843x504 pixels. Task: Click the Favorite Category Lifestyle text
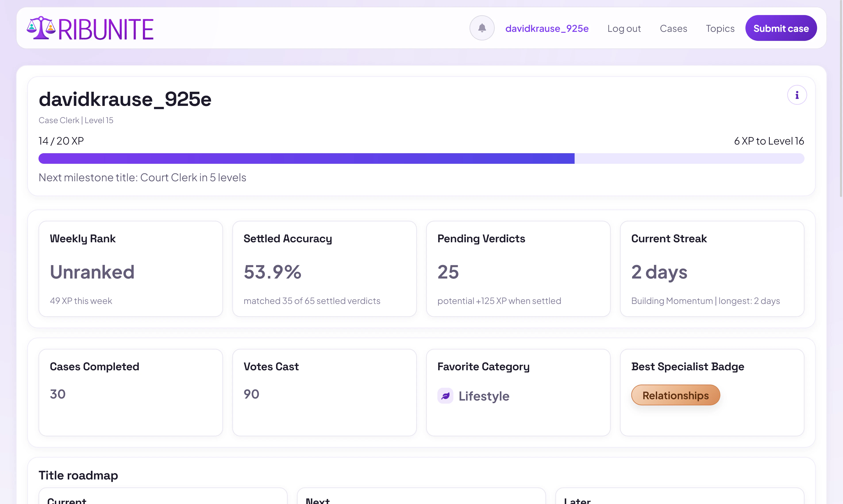pyautogui.click(x=484, y=396)
